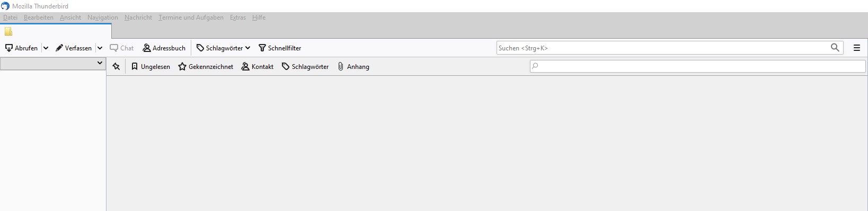Open the Adressbuch
The width and height of the screenshot is (868, 211).
[164, 48]
